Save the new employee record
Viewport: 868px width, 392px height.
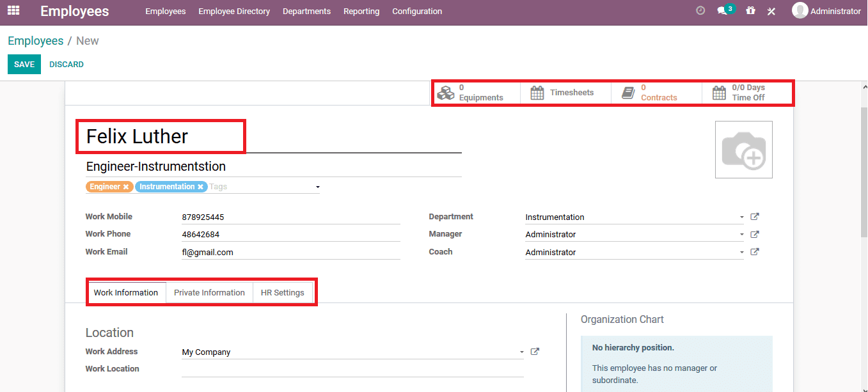[x=24, y=65]
